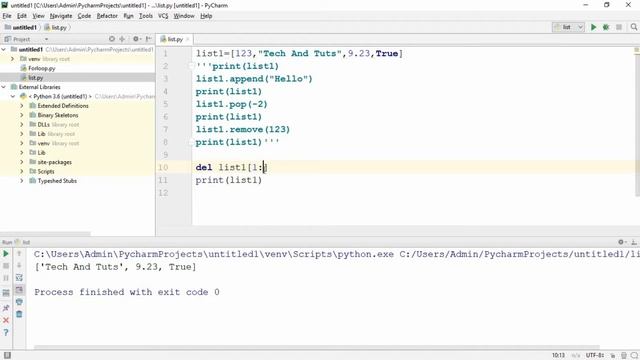Viewport: 640px width, 360px height.
Task: Expand Typeshed Stubs node
Action: 22,181
